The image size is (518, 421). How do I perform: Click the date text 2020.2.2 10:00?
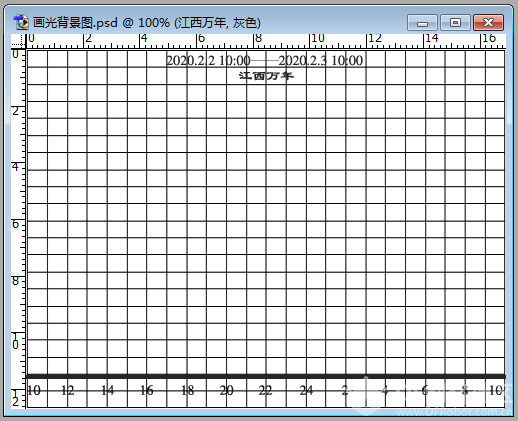click(x=208, y=61)
